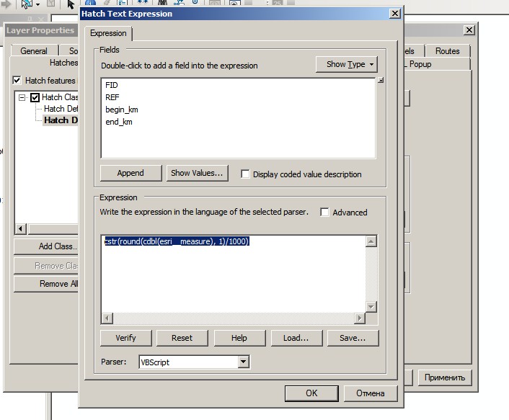Cancel with the Отмена button
The image size is (509, 420).
pyautogui.click(x=371, y=393)
